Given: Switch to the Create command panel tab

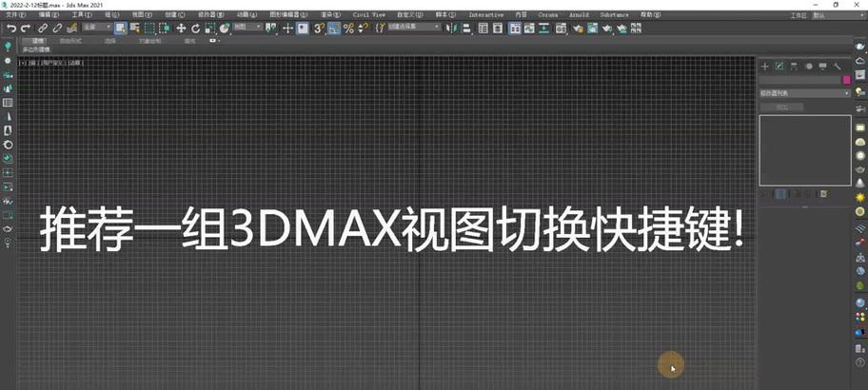Looking at the screenshot, I should tap(765, 67).
